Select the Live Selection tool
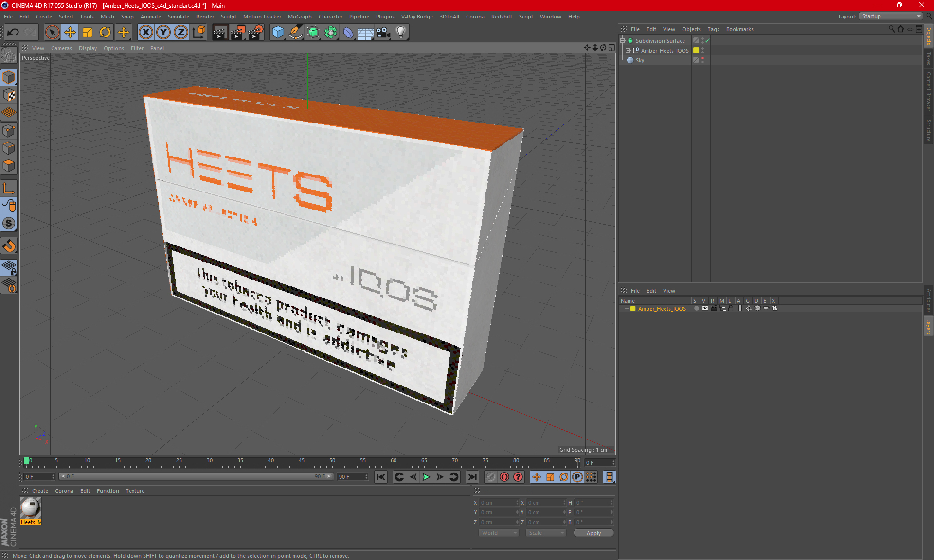Viewport: 934px width, 560px height. click(x=52, y=33)
